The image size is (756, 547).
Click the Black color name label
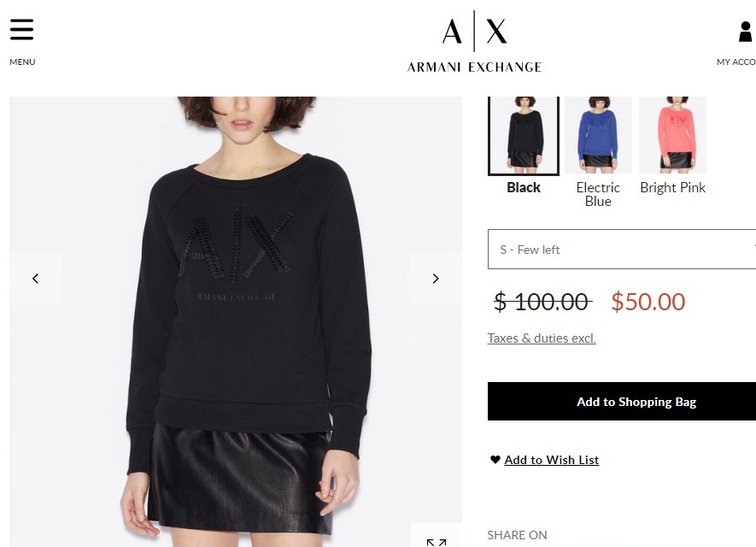524,188
